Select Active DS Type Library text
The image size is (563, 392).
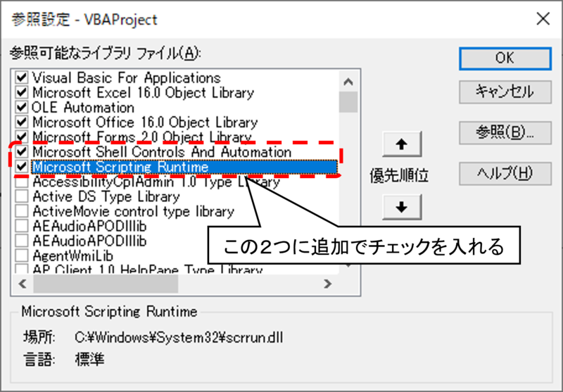[106, 197]
